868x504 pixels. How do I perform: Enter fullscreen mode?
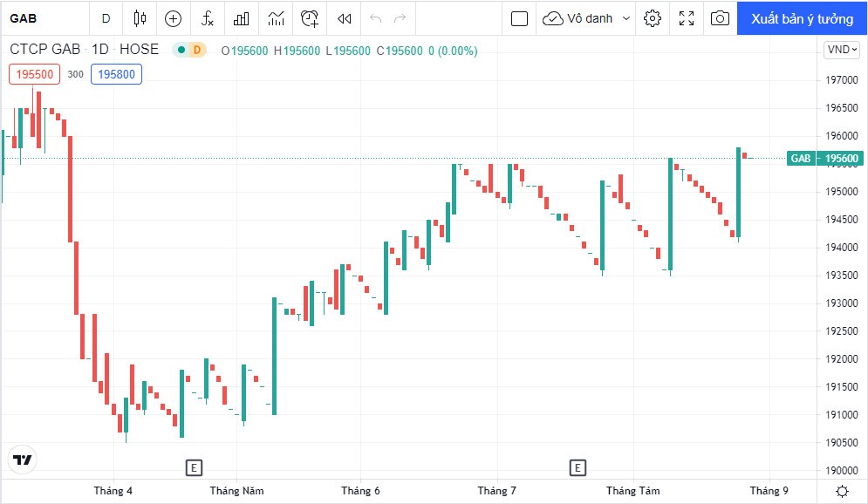(x=687, y=18)
